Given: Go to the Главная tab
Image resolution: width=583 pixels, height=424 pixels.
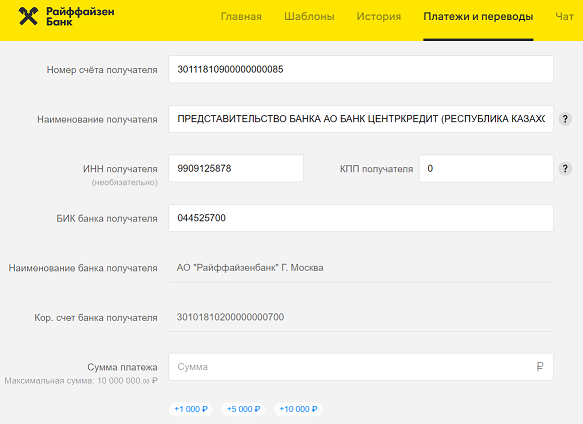Looking at the screenshot, I should tap(241, 16).
